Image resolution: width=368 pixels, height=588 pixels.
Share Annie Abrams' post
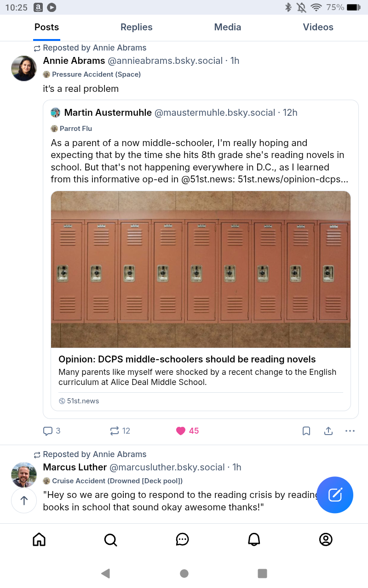328,431
